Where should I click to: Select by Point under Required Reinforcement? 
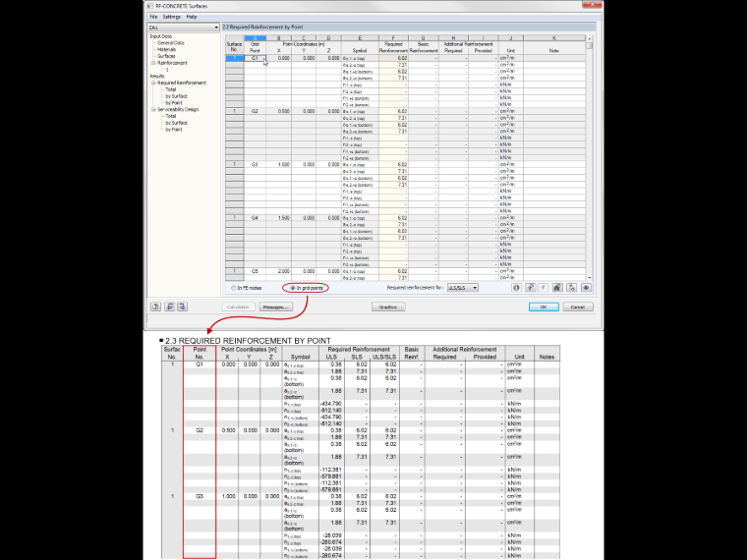[x=174, y=103]
